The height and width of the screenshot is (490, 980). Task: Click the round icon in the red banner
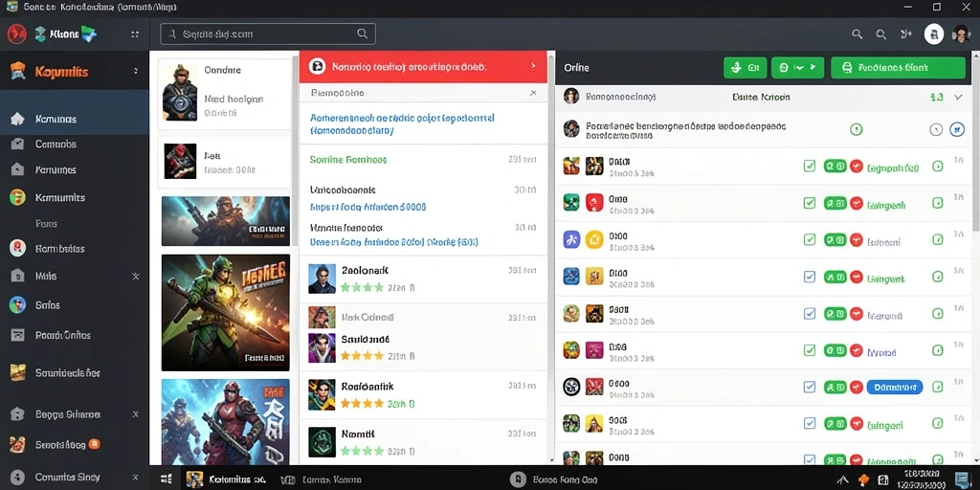click(318, 66)
